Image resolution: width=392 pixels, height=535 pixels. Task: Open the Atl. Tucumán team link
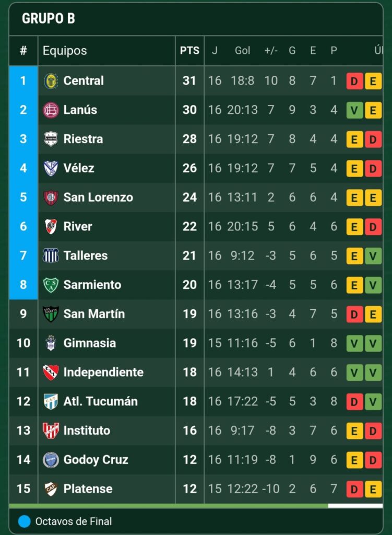100,402
